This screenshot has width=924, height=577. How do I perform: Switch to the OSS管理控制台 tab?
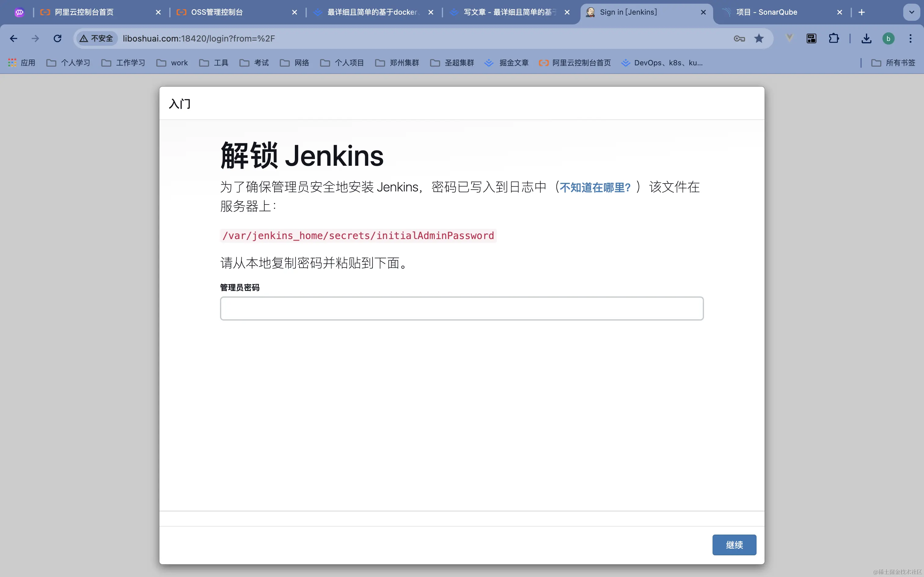coord(217,12)
